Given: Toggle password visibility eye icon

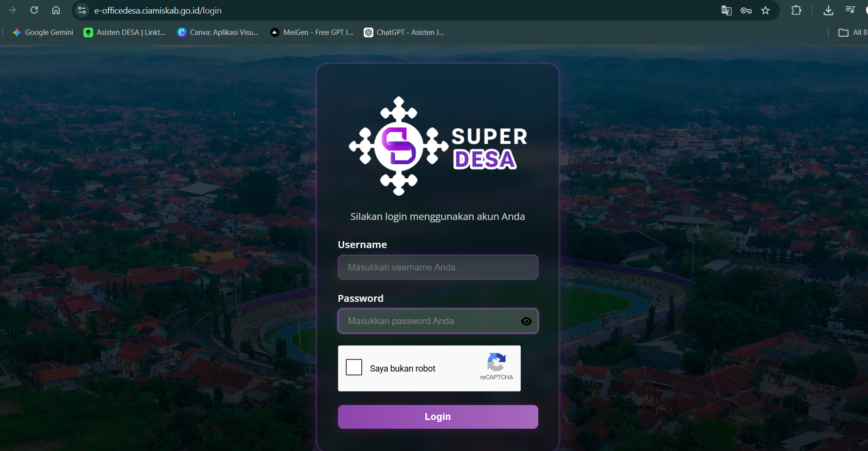Looking at the screenshot, I should 526,321.
